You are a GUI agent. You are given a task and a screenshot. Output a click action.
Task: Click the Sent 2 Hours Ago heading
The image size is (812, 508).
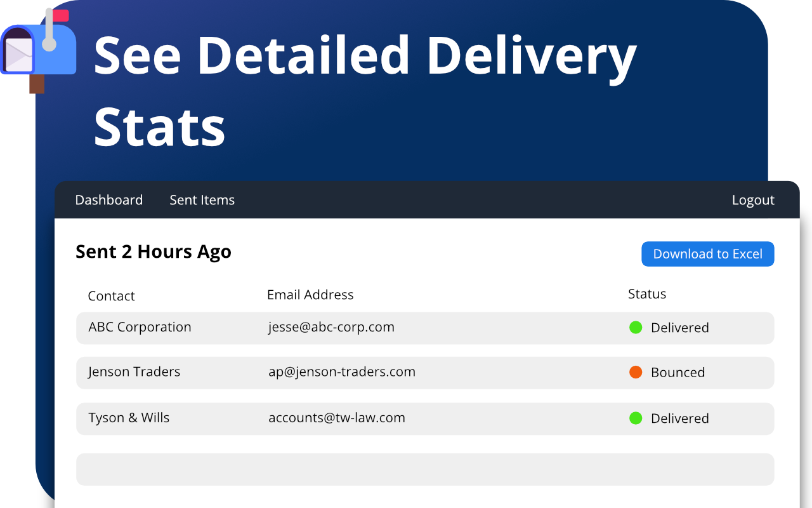[x=154, y=252]
